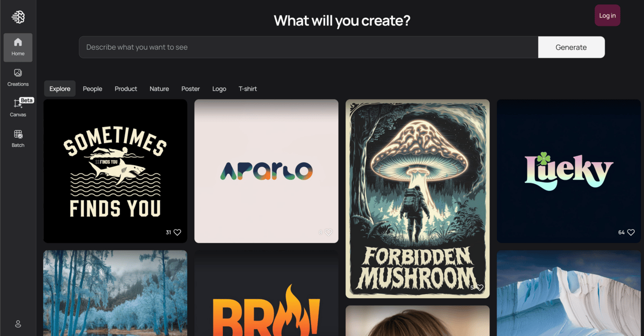
Task: Focus the describe prompt input field
Action: (x=309, y=47)
